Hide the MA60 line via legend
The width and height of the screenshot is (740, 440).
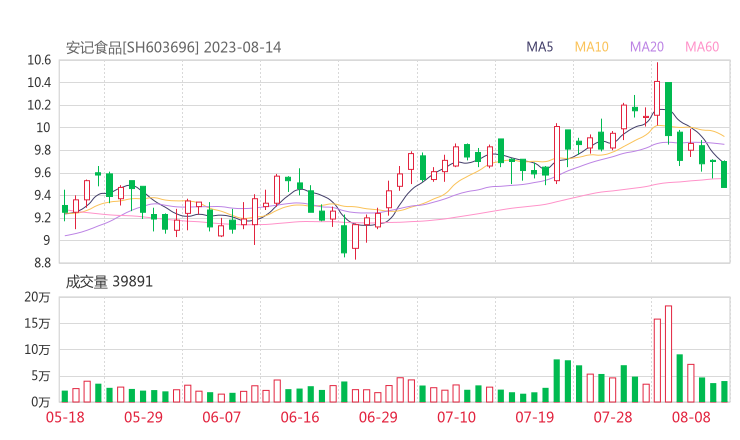(x=702, y=47)
